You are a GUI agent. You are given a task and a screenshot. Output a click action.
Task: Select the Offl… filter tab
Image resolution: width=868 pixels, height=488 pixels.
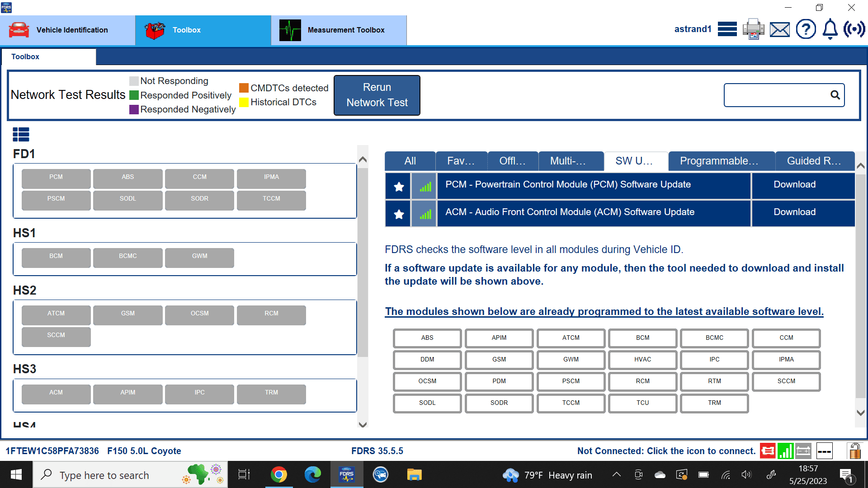[513, 161]
